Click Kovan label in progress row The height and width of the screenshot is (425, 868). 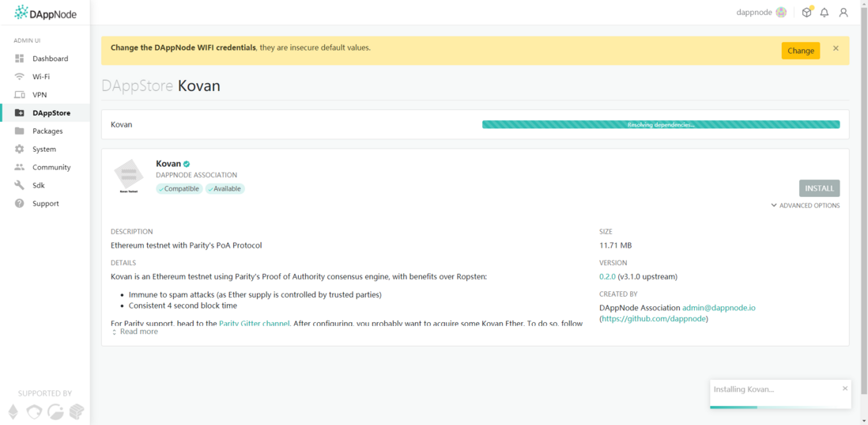click(x=121, y=125)
